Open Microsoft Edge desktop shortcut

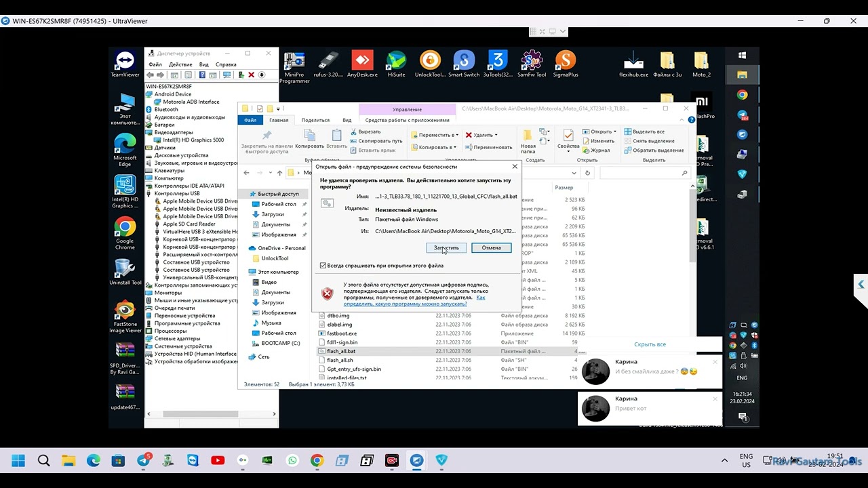click(125, 150)
